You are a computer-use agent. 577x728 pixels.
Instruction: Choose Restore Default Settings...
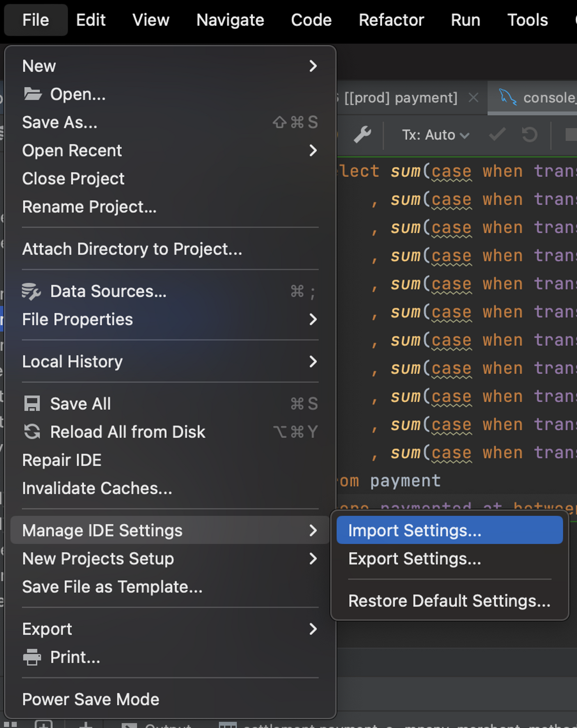[x=449, y=601]
